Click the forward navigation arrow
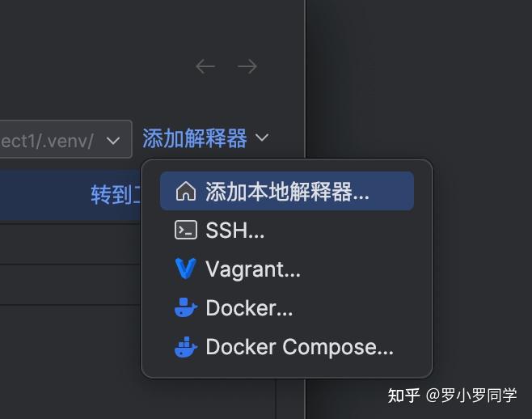This screenshot has width=532, height=419. coord(247,66)
